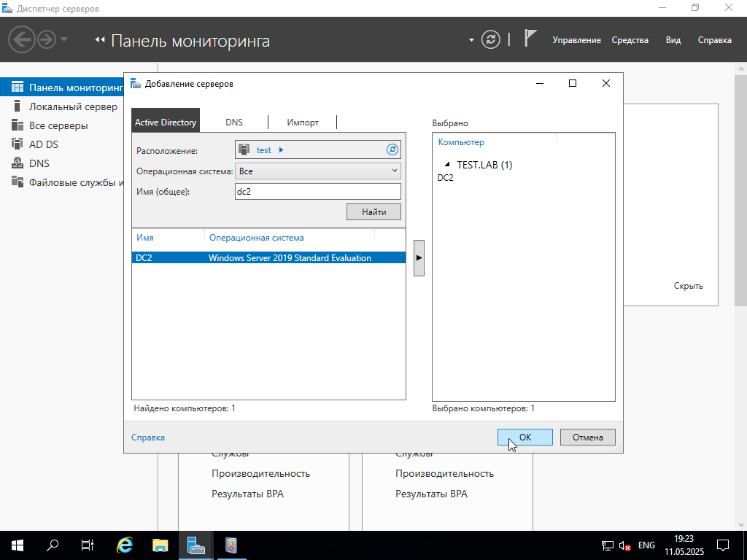747x560 pixels.
Task: Sort by Операционная система column header
Action: coord(256,238)
